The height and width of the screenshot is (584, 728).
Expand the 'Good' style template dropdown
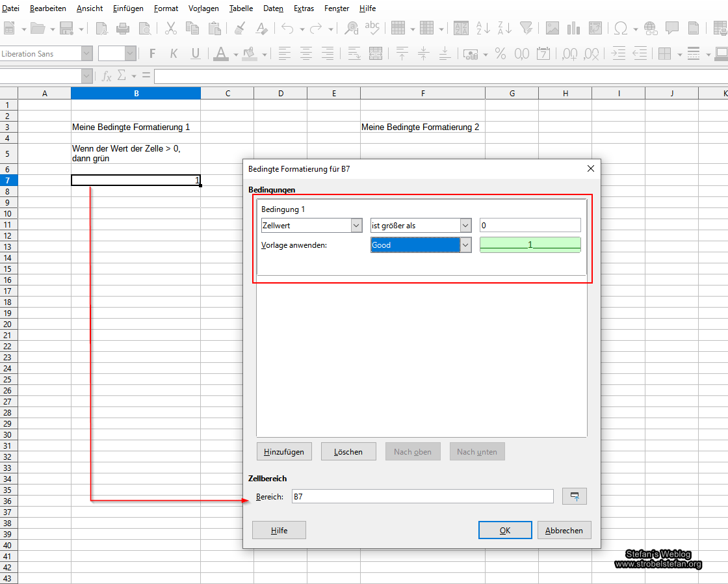(x=465, y=245)
